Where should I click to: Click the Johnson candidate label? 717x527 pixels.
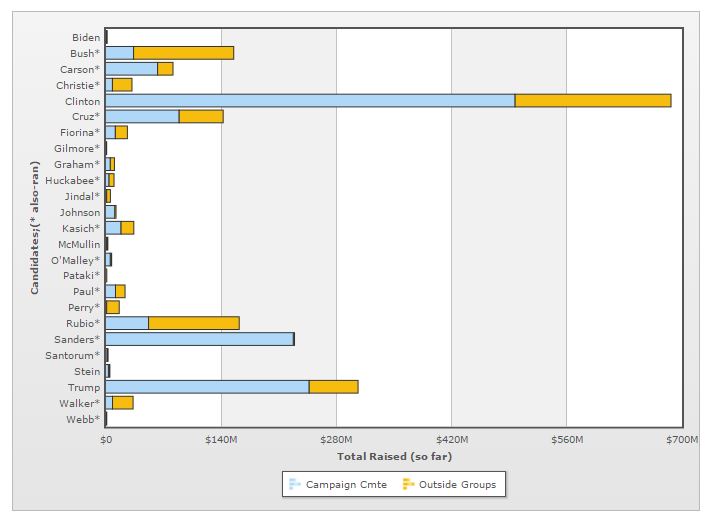80,212
